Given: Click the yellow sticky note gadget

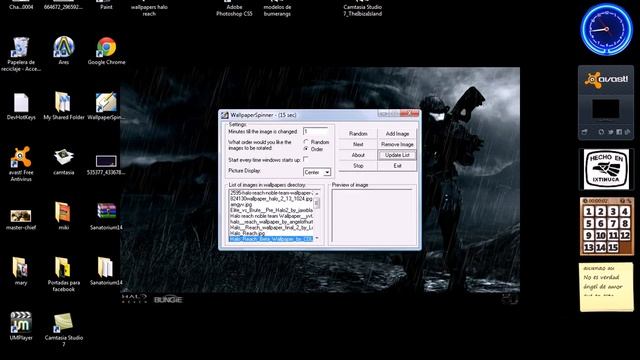Looking at the screenshot, I should pos(607,287).
